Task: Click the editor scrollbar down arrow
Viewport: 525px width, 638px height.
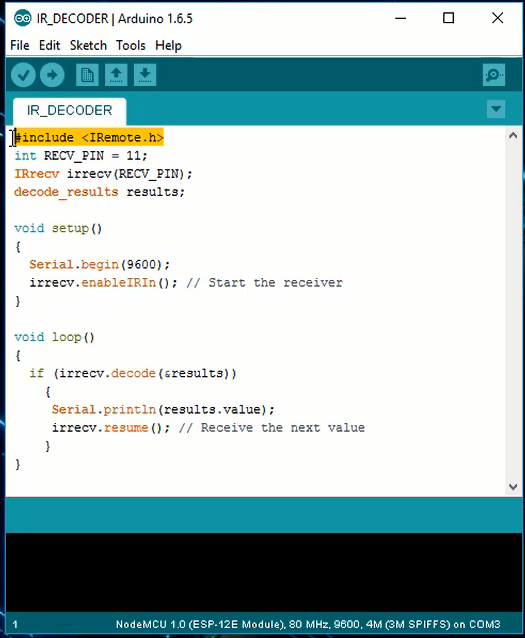Action: pos(513,487)
